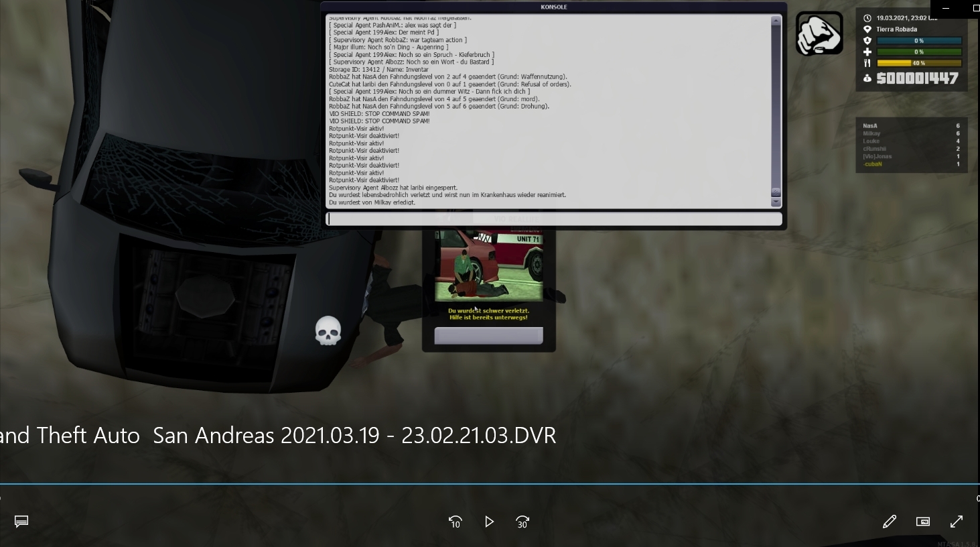The height and width of the screenshot is (547, 980).
Task: Click the 'Major illum' chat line
Action: [388, 48]
